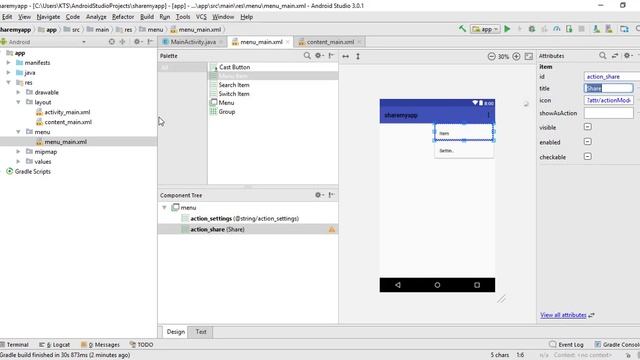Click the Debug app bug icon
This screenshot has width=640, height=360.
pos(532,29)
